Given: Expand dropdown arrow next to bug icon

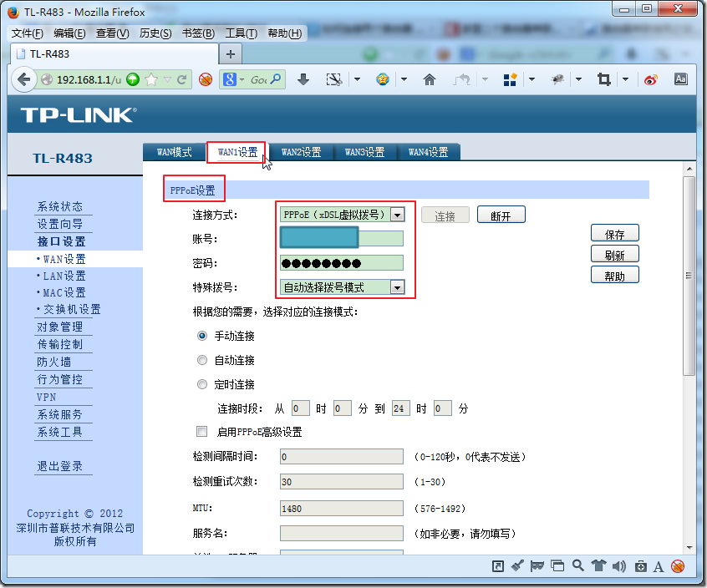Looking at the screenshot, I should [578, 79].
